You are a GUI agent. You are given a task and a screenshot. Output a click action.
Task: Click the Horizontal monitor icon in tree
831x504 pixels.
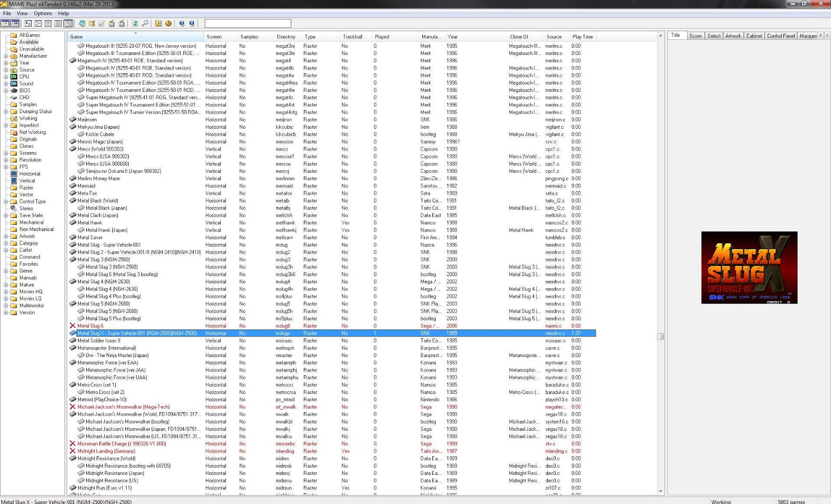(x=14, y=174)
